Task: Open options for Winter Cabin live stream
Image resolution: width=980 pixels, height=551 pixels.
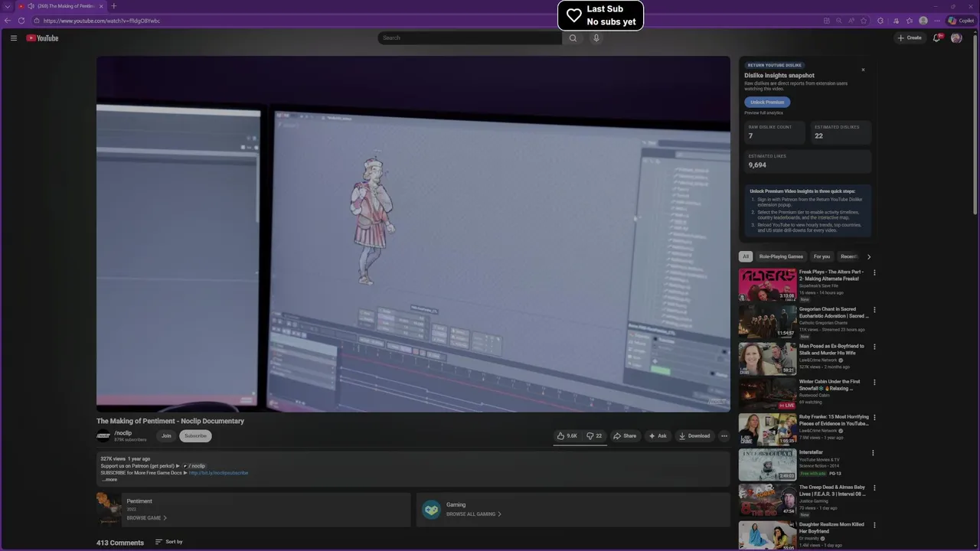Action: 874,382
